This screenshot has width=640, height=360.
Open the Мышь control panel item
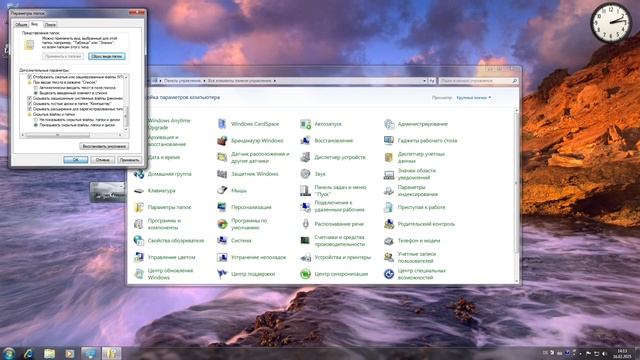[232, 191]
